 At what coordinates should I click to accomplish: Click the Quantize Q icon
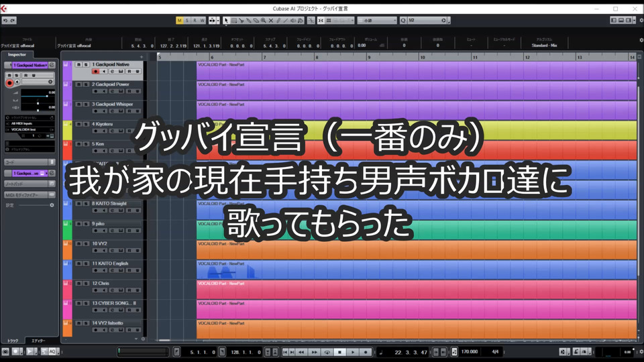[x=403, y=21]
